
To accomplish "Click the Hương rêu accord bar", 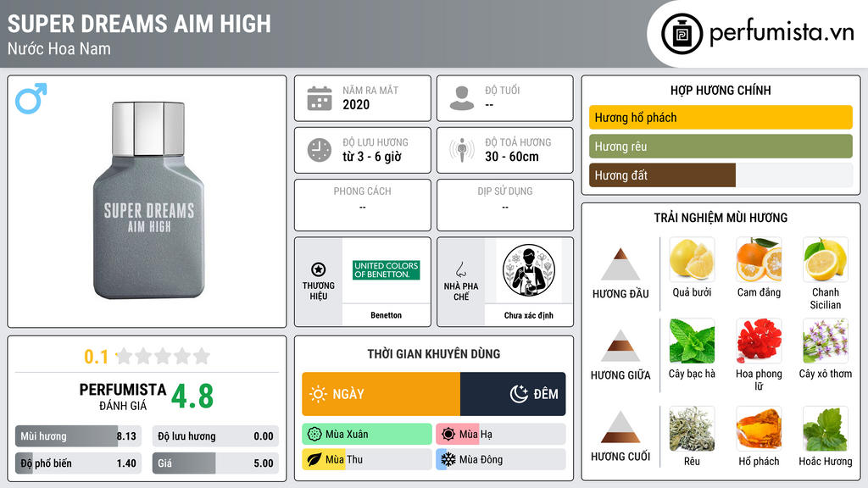I will tap(721, 147).
